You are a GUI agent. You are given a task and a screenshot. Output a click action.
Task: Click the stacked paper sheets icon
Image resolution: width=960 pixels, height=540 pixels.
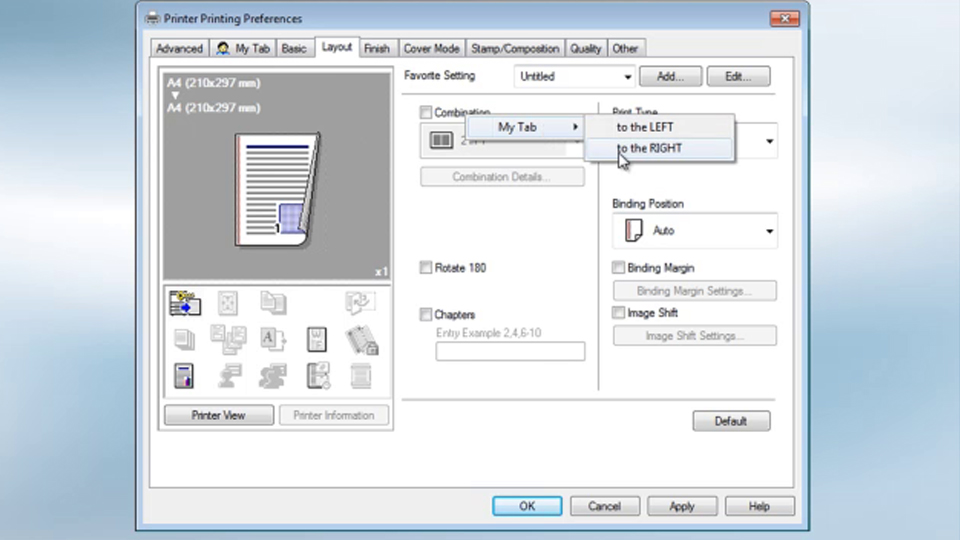184,339
